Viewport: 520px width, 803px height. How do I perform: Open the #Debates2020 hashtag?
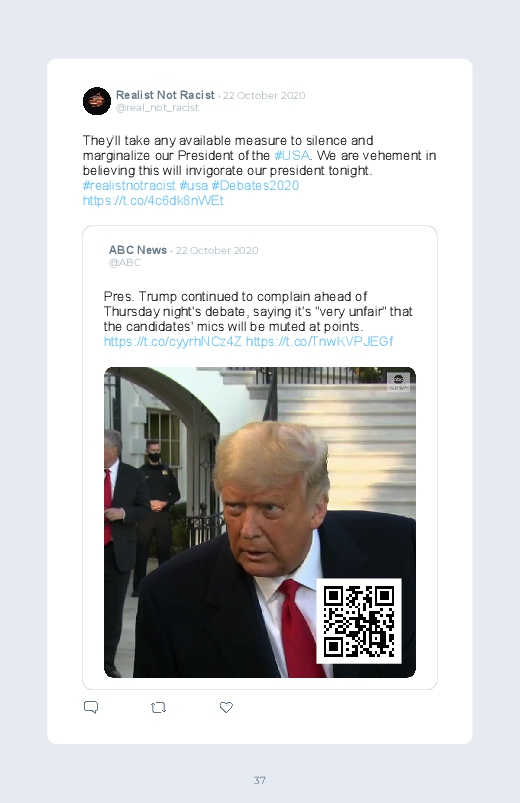255,185
